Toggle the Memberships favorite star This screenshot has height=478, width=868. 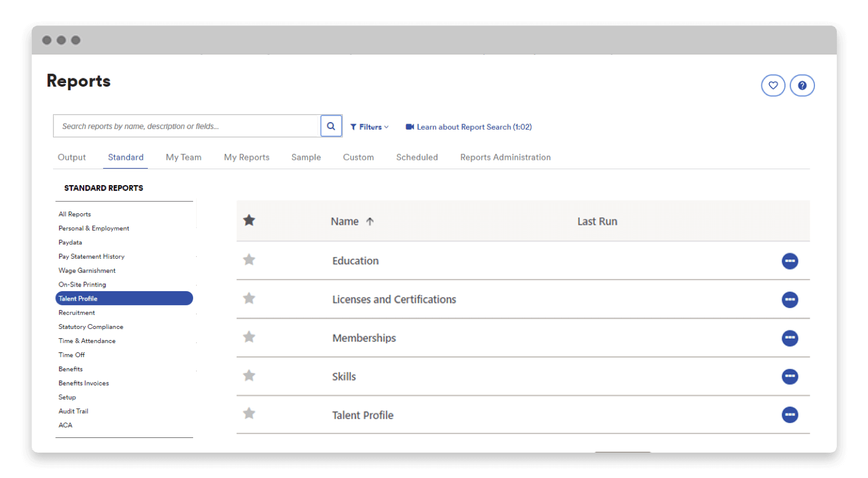(249, 337)
